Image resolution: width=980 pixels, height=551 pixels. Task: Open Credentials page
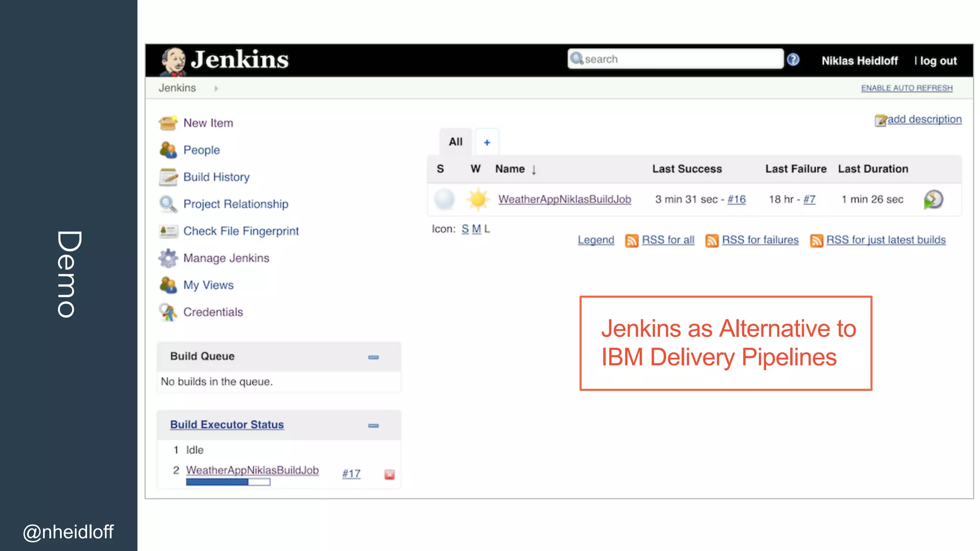213,312
